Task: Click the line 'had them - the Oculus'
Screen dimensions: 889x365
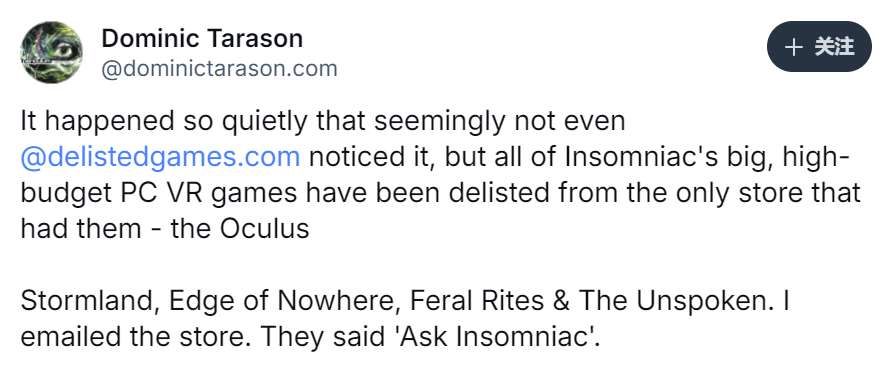Action: pyautogui.click(x=165, y=228)
